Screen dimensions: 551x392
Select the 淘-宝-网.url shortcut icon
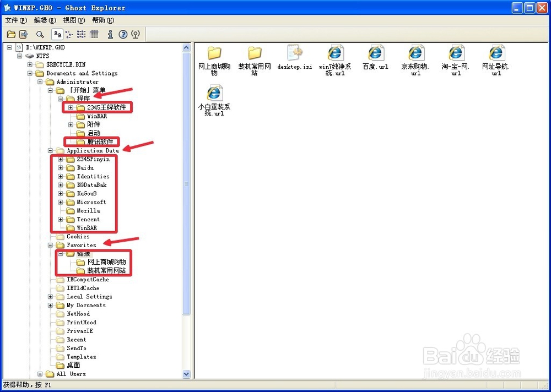click(456, 53)
